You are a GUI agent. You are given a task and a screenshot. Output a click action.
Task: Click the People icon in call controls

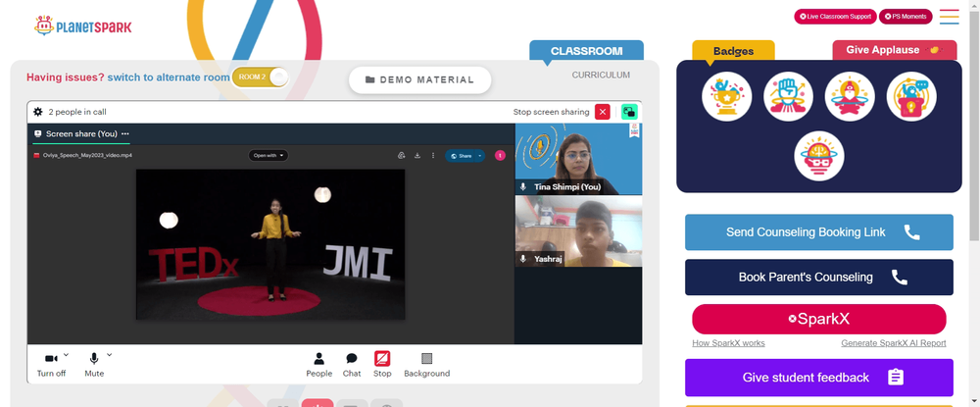318,359
